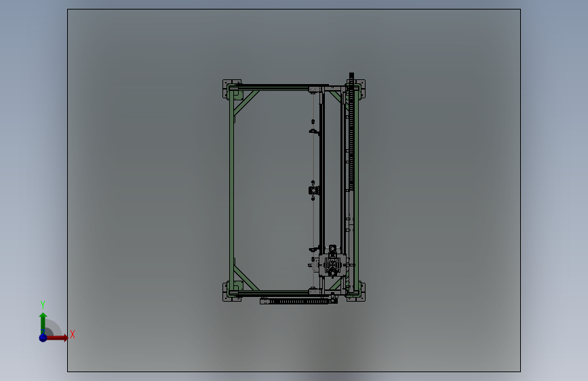Select the vertical toothed rack on the right side
This screenshot has width=588, height=381.
(351, 132)
